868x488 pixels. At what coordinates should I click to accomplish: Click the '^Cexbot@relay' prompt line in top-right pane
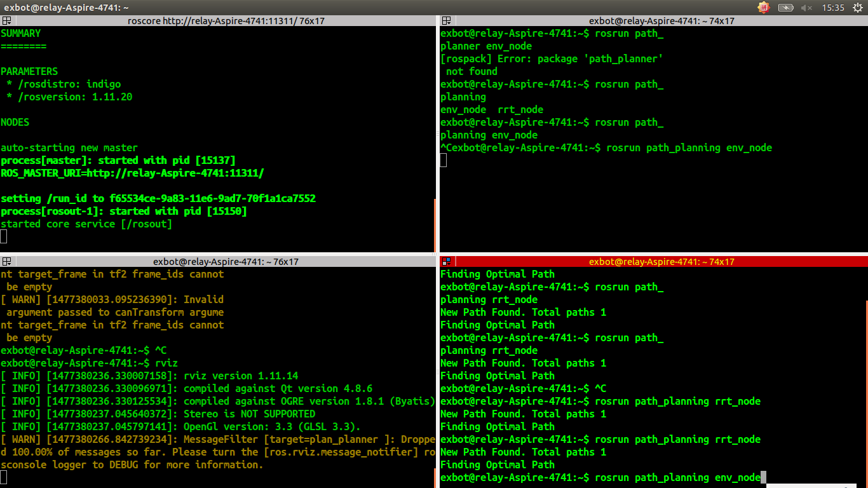[x=606, y=147]
